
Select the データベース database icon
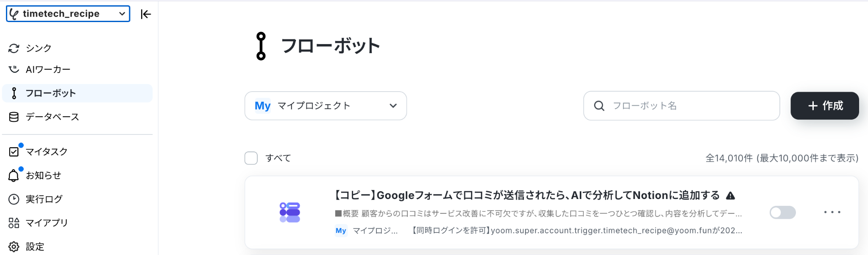click(14, 117)
